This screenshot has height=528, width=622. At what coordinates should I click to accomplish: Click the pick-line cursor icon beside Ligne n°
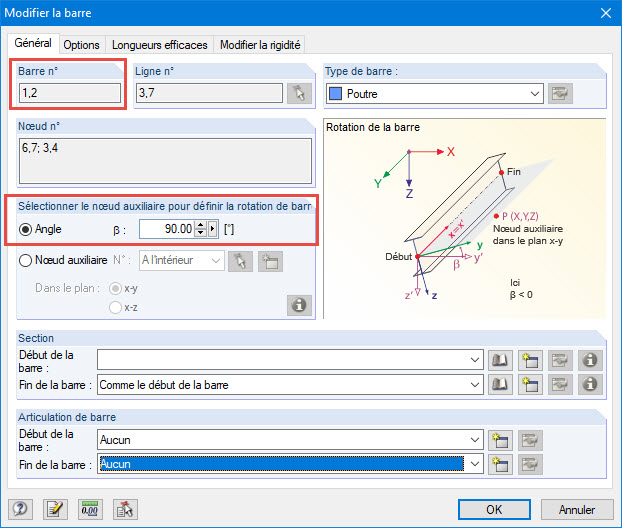point(299,94)
